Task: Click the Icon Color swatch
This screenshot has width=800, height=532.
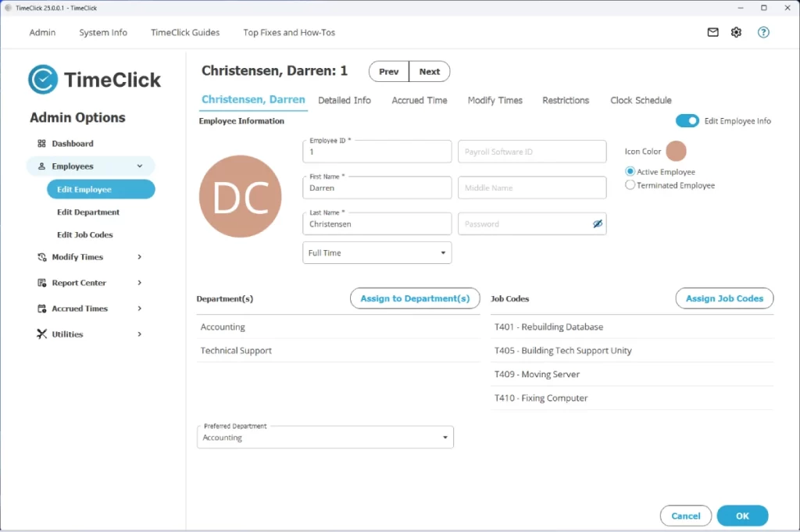Action: tap(676, 152)
